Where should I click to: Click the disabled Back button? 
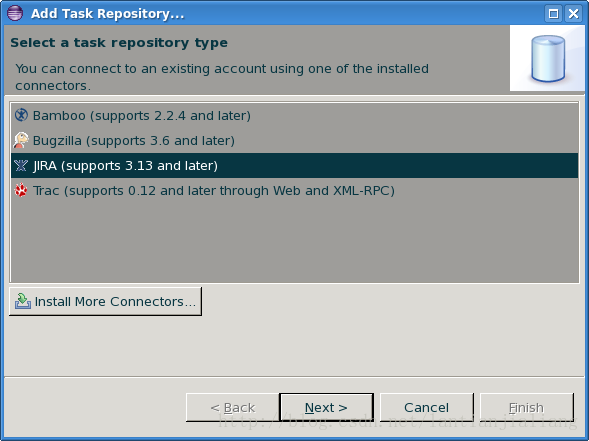click(233, 407)
